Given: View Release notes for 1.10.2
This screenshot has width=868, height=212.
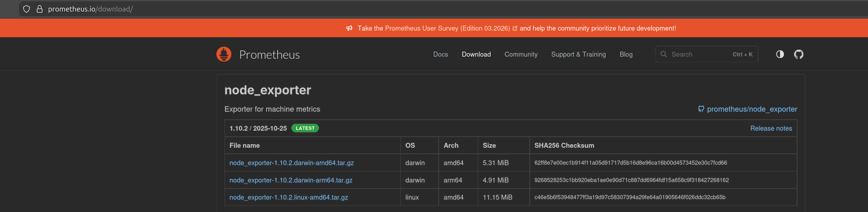Looking at the screenshot, I should pos(771,128).
